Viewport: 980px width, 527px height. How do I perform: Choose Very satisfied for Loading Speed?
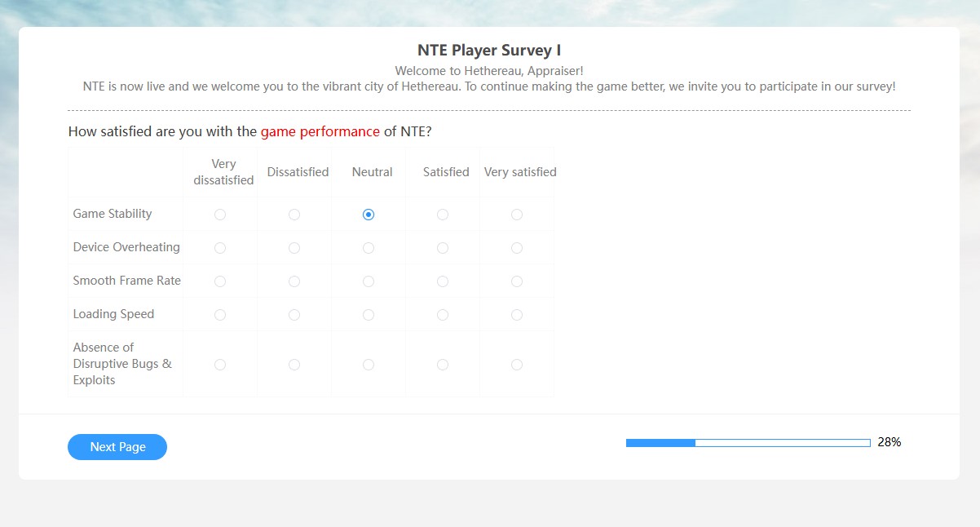tap(517, 315)
